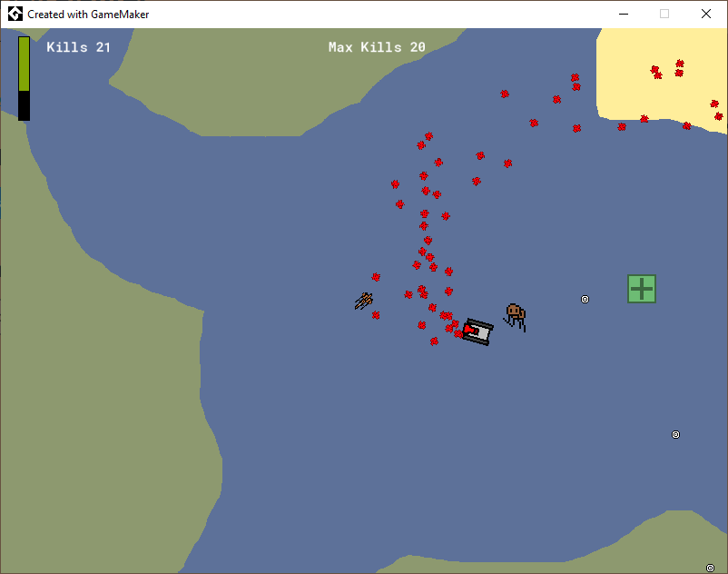728x574 pixels.
Task: Click the vertical green health bar
Action: click(x=25, y=78)
